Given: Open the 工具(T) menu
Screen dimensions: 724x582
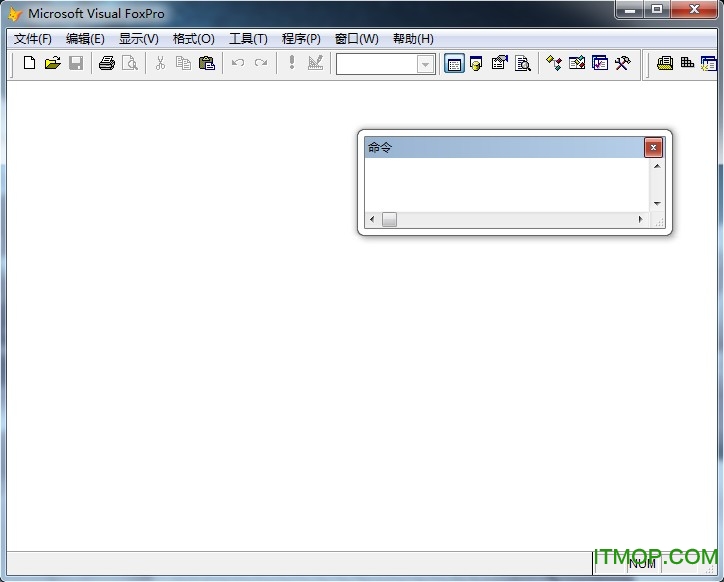Looking at the screenshot, I should coord(248,39).
